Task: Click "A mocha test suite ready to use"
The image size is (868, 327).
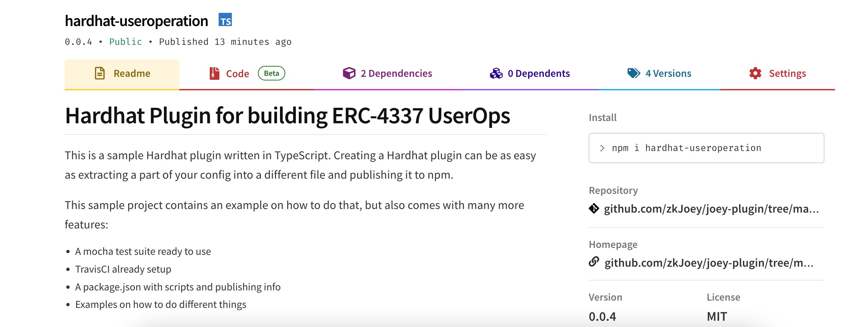Action: pos(143,251)
